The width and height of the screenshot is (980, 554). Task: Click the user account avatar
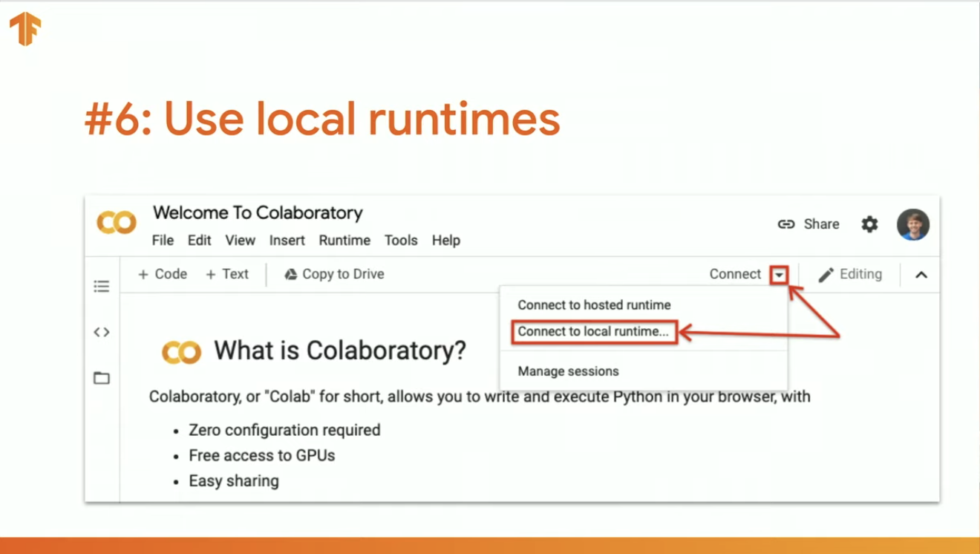point(913,224)
